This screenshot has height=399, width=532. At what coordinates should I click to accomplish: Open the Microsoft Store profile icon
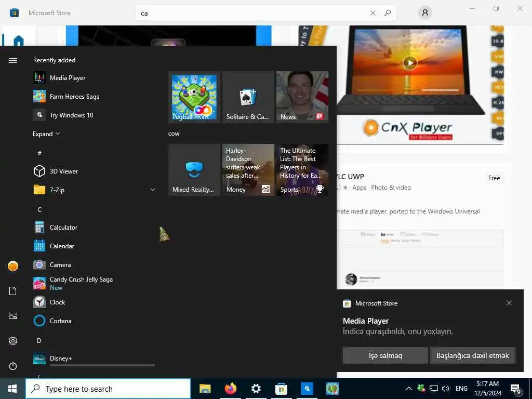tap(425, 13)
